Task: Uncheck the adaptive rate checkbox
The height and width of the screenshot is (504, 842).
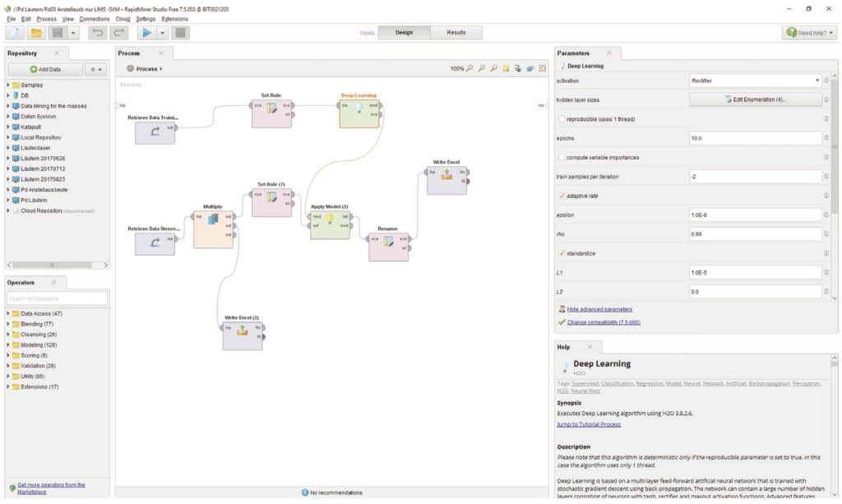Action: 562,196
